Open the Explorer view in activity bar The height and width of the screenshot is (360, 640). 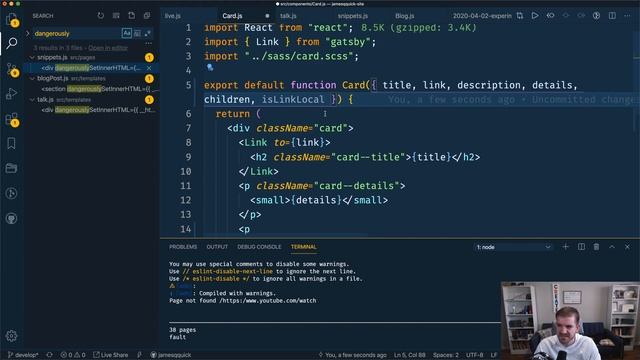(11, 19)
